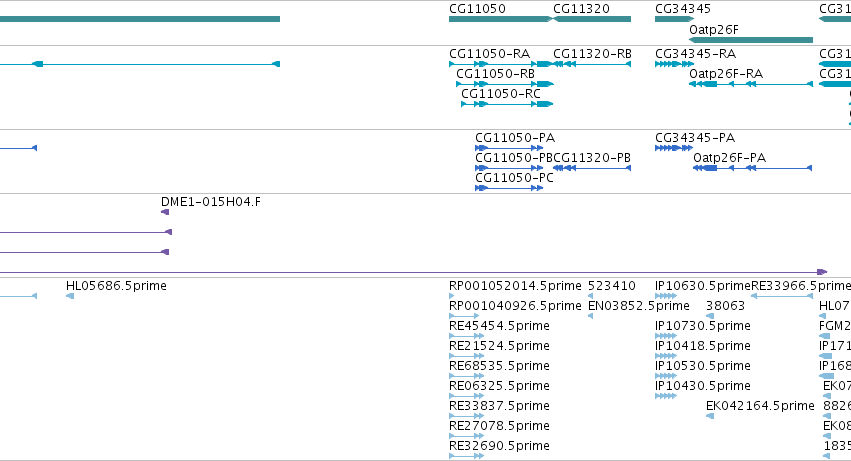The height and width of the screenshot is (461, 851).
Task: Click the RE33966.5prime EST label
Action: (801, 286)
